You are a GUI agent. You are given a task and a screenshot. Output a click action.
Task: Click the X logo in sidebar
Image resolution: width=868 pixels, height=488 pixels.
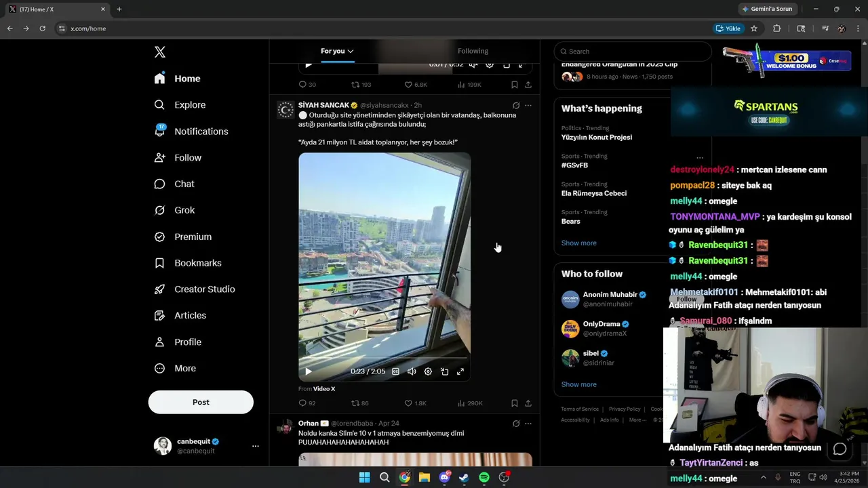point(159,52)
